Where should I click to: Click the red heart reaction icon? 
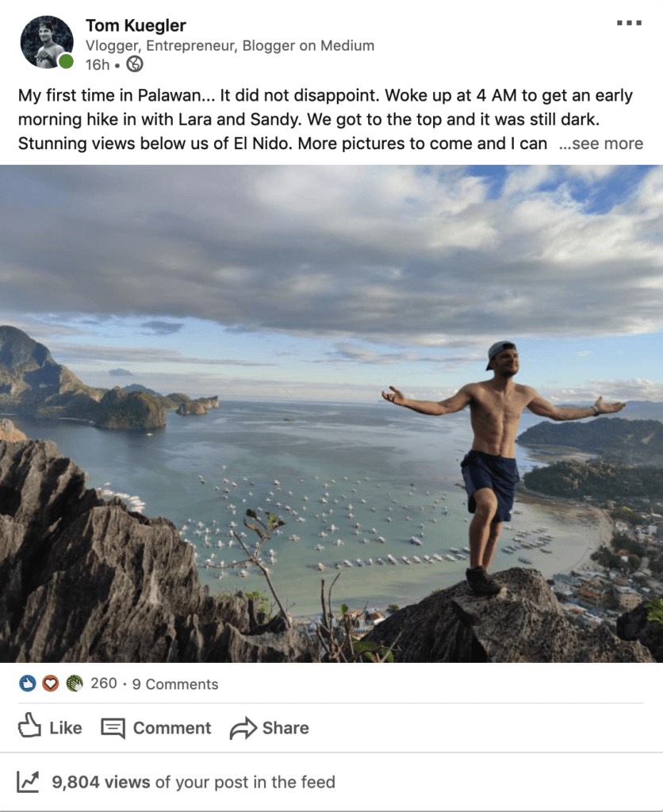[50, 684]
